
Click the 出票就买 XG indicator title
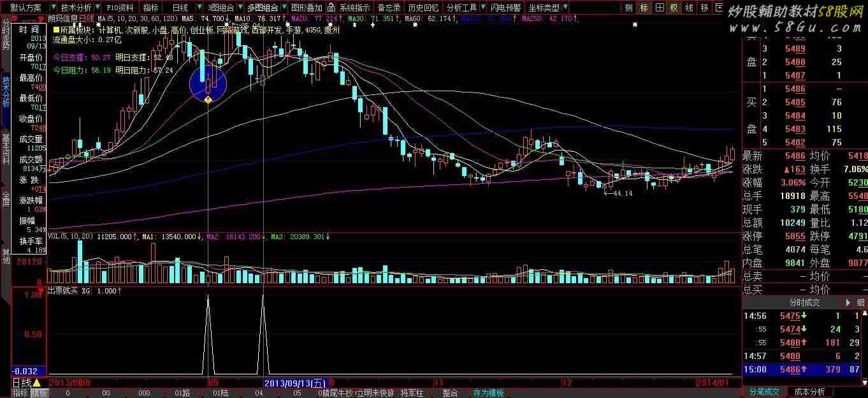83,290
